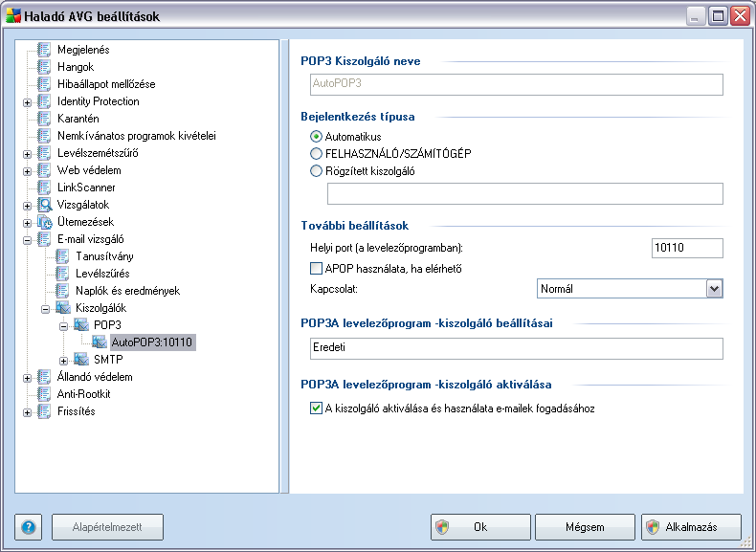This screenshot has height=552, width=756.
Task: Apply changes with Alkalmazás button
Action: [691, 527]
